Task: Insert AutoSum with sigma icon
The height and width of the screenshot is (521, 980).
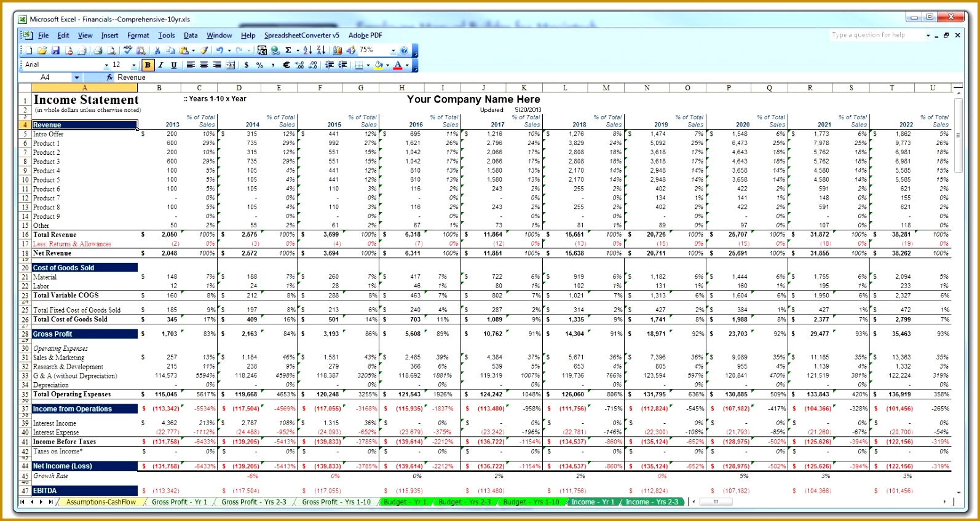Action: [x=288, y=50]
